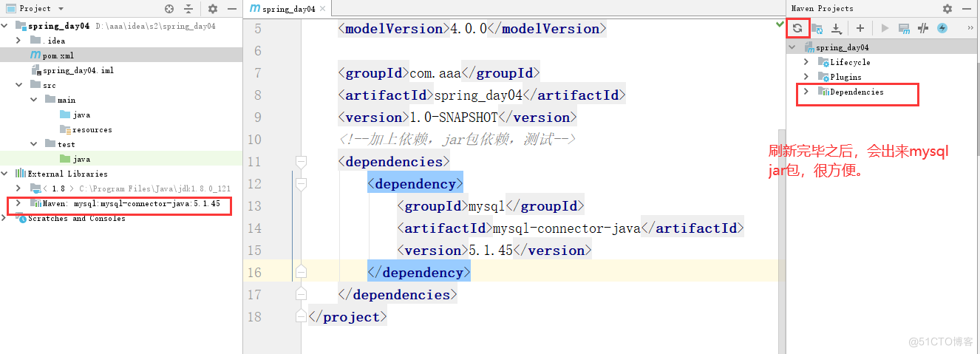Image resolution: width=980 pixels, height=354 pixels.
Task: Collapse External Libraries node
Action: (x=6, y=174)
